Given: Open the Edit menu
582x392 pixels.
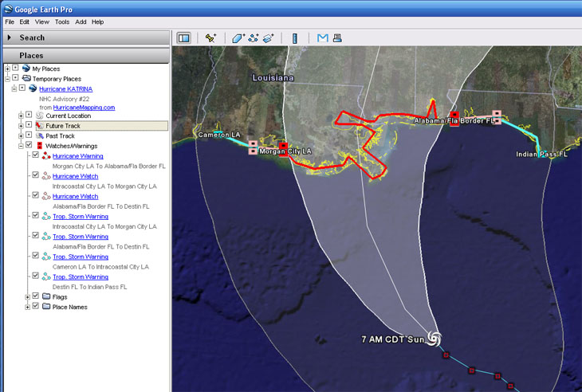Looking at the screenshot, I should [x=25, y=22].
